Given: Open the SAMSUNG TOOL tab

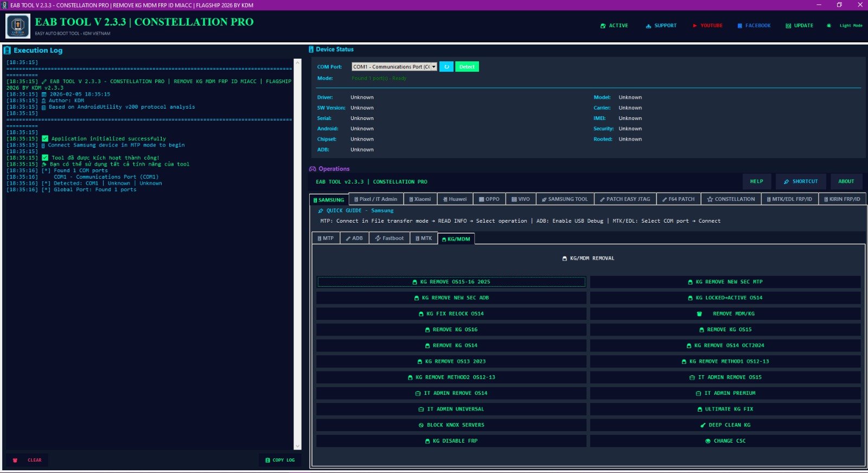Looking at the screenshot, I should click(565, 199).
